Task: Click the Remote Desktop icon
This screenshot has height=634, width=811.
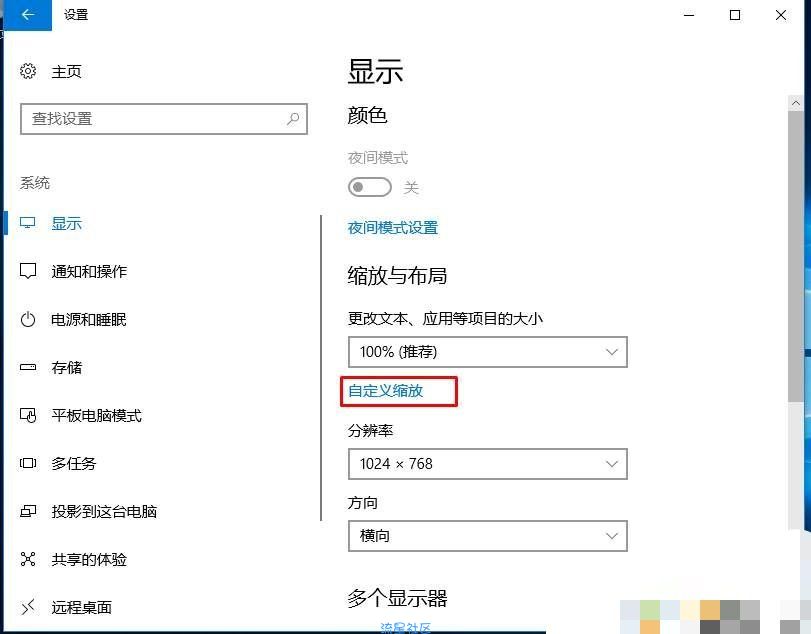Action: 28,607
